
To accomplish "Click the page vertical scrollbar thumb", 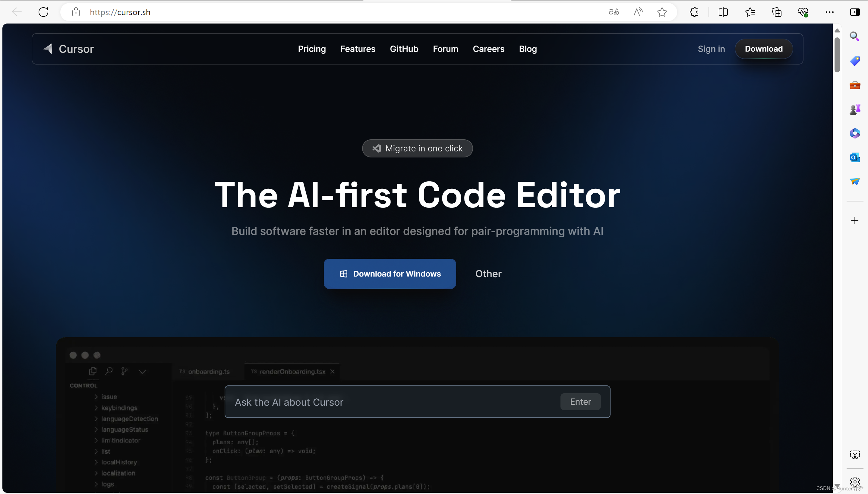I will point(837,54).
